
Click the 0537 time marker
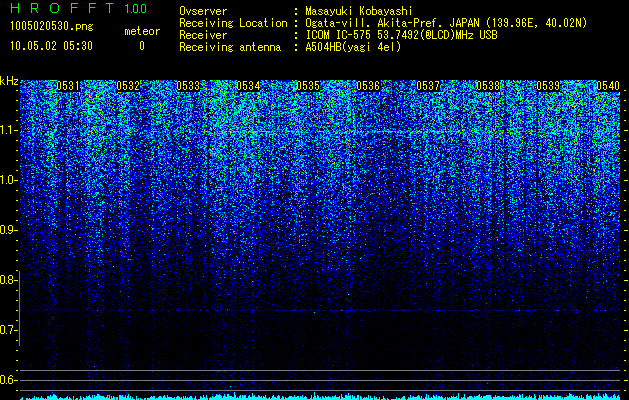(x=428, y=86)
